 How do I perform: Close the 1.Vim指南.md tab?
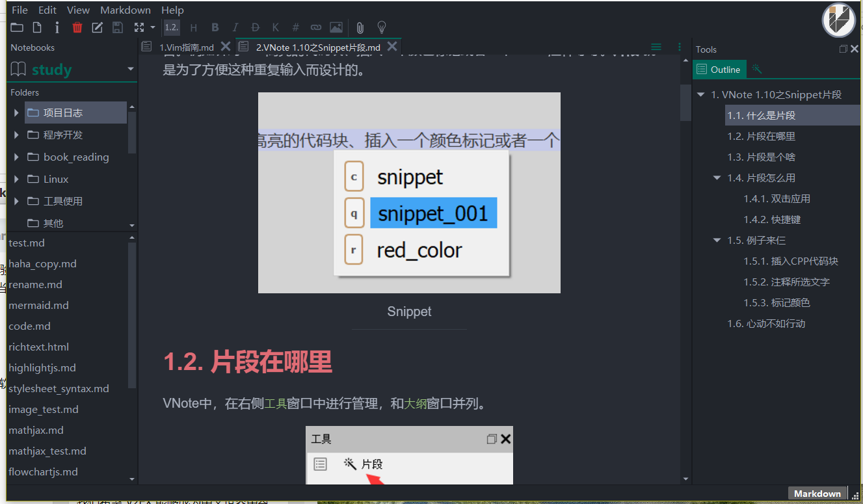[x=226, y=46]
